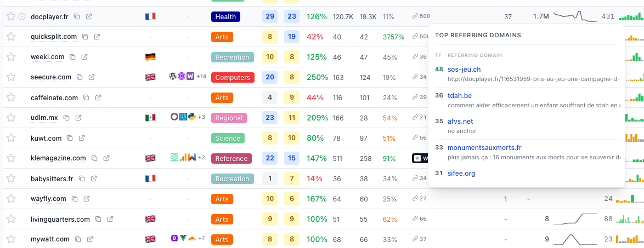Copy docplayer.fr domain name
Screen dimensions: 644x248
pyautogui.click(x=77, y=16)
